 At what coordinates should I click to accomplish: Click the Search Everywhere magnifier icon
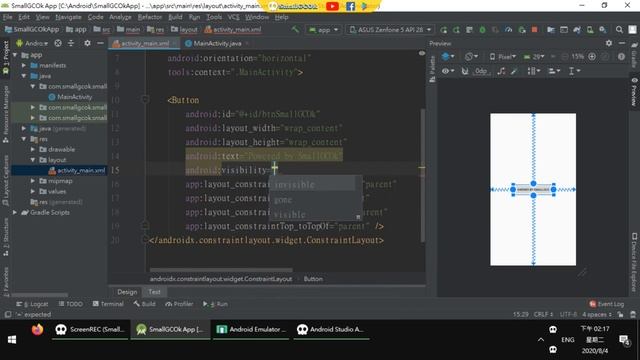point(619,30)
